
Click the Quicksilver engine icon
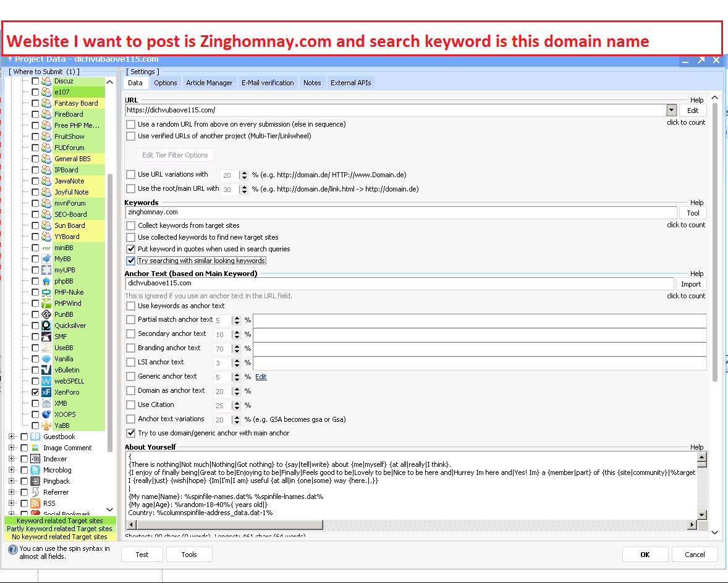click(46, 325)
